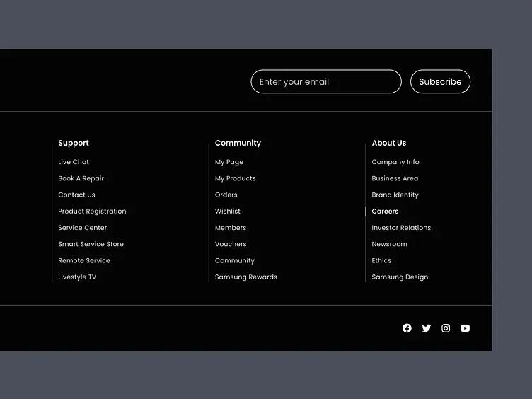Open the Live Chat link

point(74,162)
